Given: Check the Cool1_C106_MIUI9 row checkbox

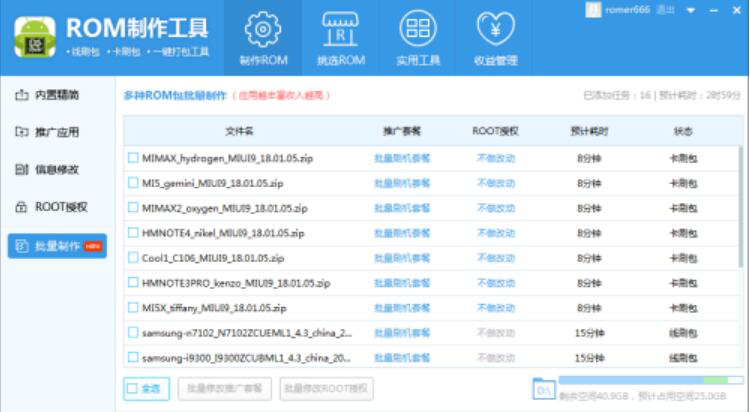Looking at the screenshot, I should pyautogui.click(x=133, y=257).
